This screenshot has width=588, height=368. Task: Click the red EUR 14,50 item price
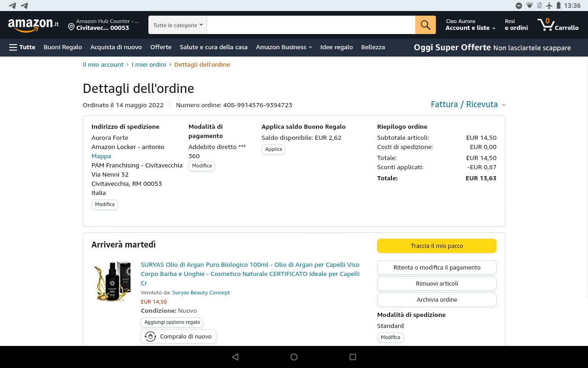pos(154,302)
